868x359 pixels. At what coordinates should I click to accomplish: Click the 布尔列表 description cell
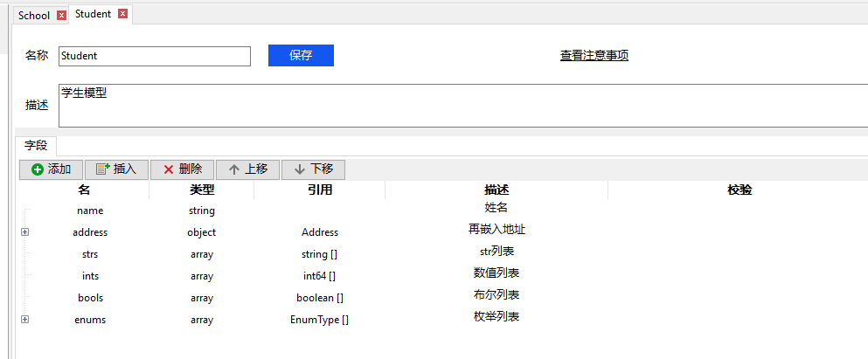(x=496, y=295)
